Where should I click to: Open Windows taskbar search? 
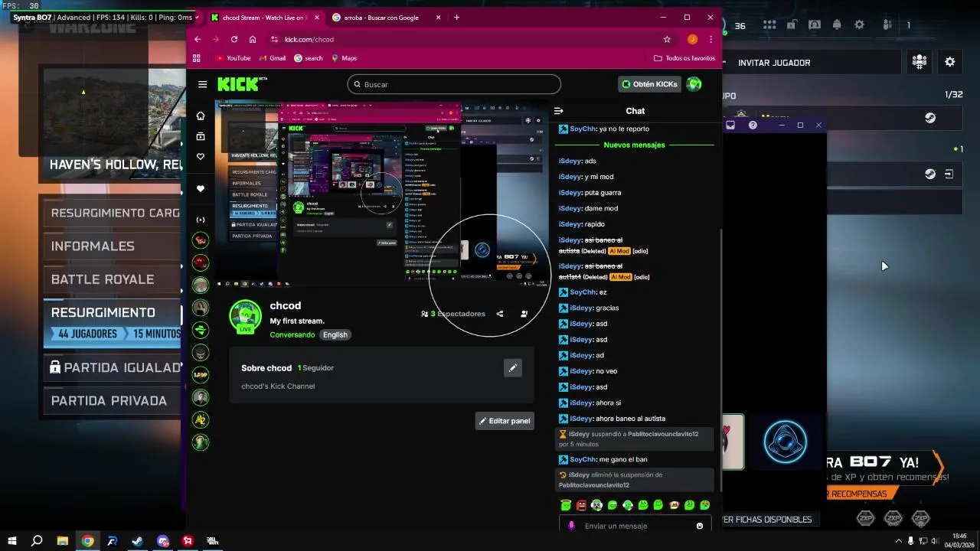(37, 541)
